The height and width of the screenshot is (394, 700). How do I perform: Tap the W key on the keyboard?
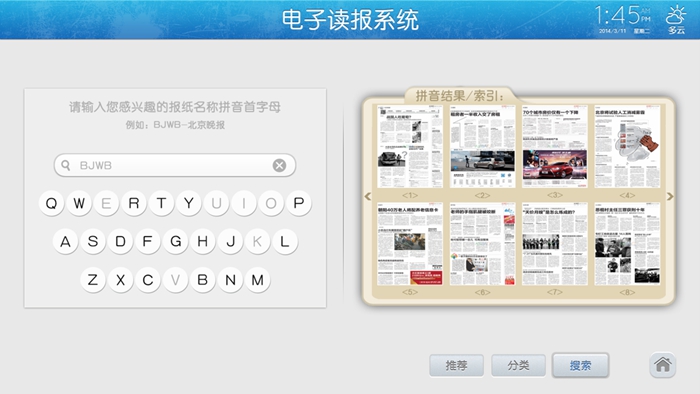click(x=79, y=203)
